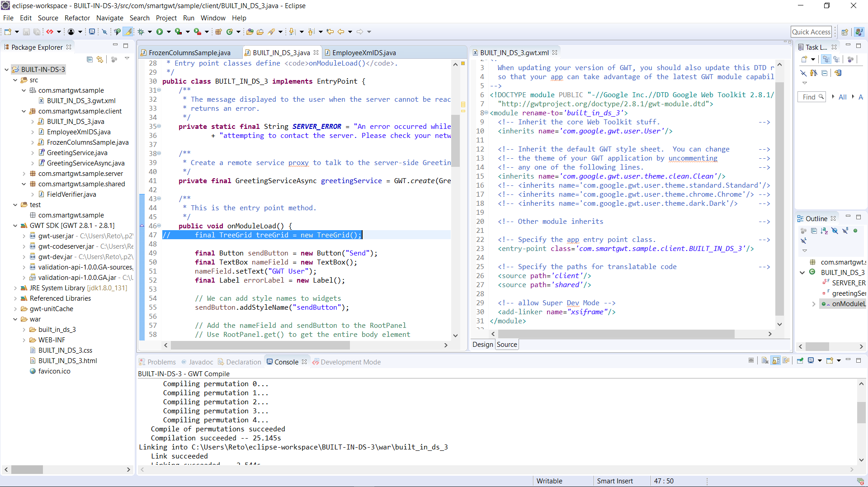Click the Open Perspective icon near Quick Access
Screen dimensions: 868x487
tap(844, 32)
